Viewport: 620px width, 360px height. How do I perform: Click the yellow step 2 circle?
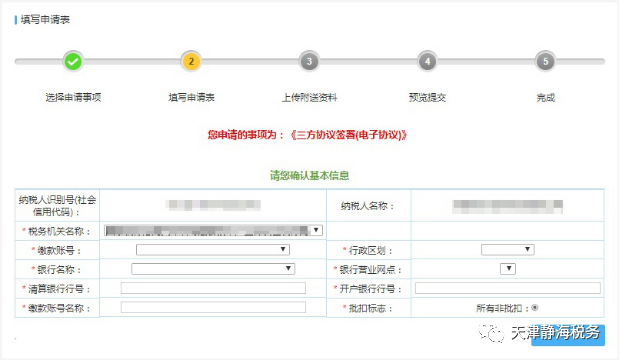tap(191, 61)
